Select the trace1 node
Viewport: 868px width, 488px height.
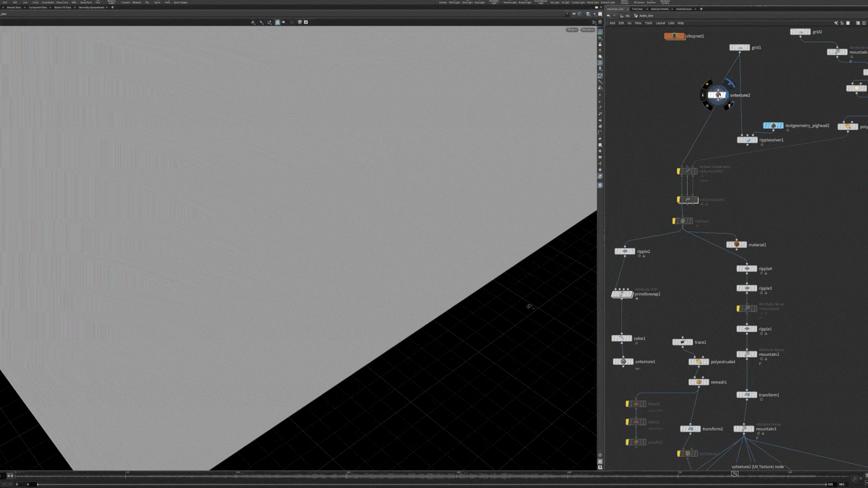(683, 342)
